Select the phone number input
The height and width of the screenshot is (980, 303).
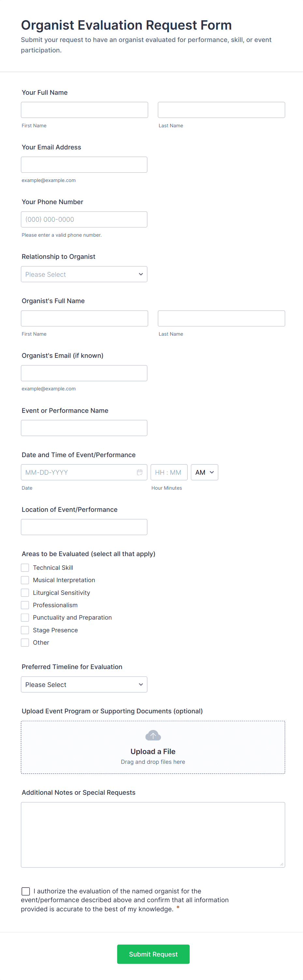84,219
